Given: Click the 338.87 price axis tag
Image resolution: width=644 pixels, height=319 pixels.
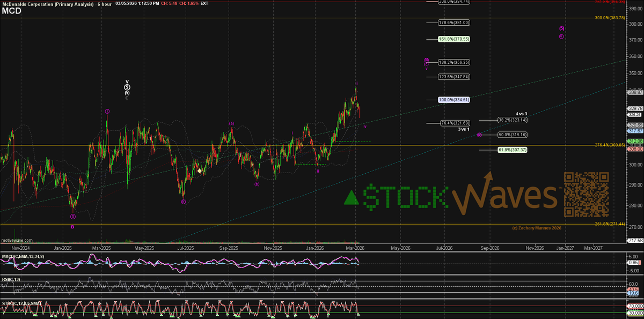Looking at the screenshot, I should [x=635, y=92].
